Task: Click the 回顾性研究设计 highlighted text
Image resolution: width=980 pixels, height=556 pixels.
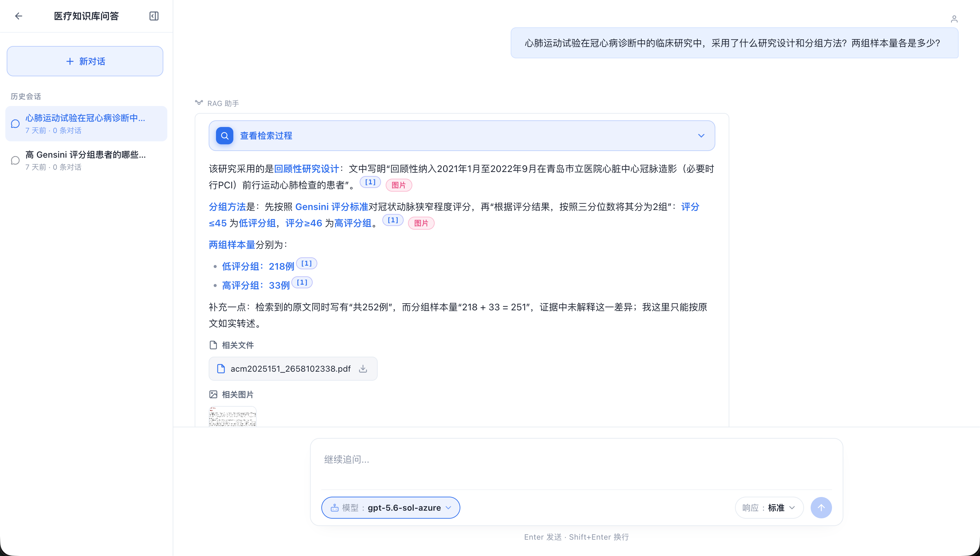Action: coord(307,169)
